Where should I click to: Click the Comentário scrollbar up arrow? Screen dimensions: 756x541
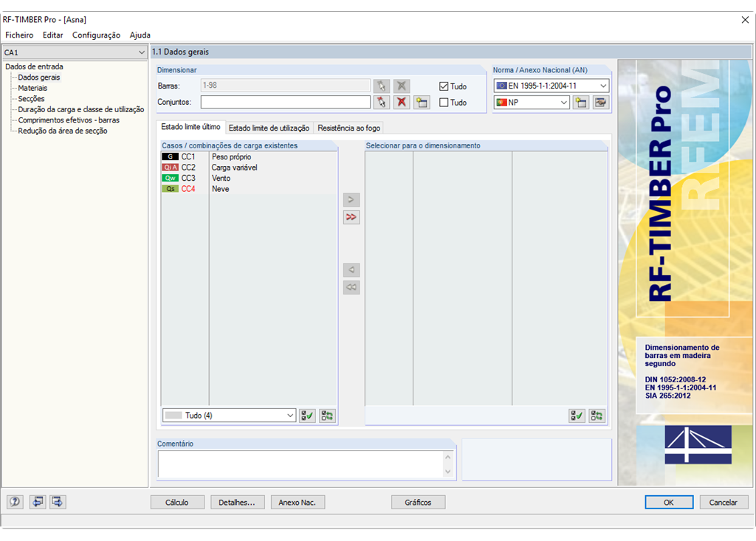(x=448, y=457)
